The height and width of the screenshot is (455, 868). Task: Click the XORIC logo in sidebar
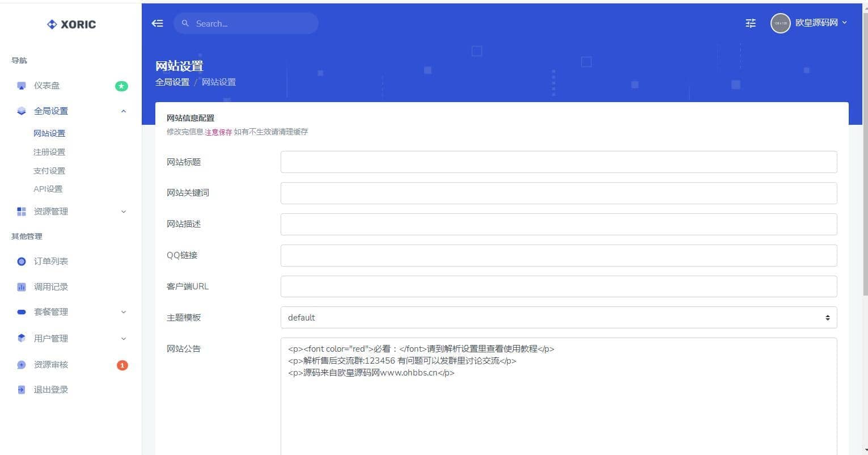[x=71, y=24]
